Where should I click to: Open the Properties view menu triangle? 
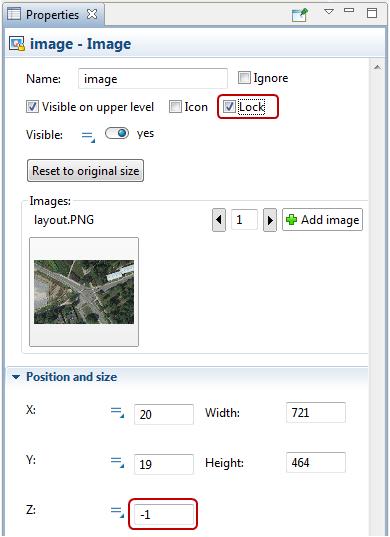(x=329, y=12)
